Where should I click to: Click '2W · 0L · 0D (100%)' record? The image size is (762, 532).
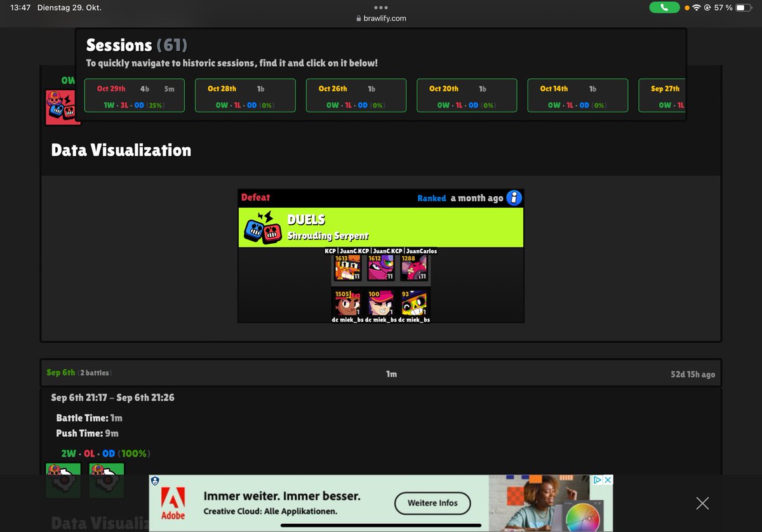tap(105, 453)
